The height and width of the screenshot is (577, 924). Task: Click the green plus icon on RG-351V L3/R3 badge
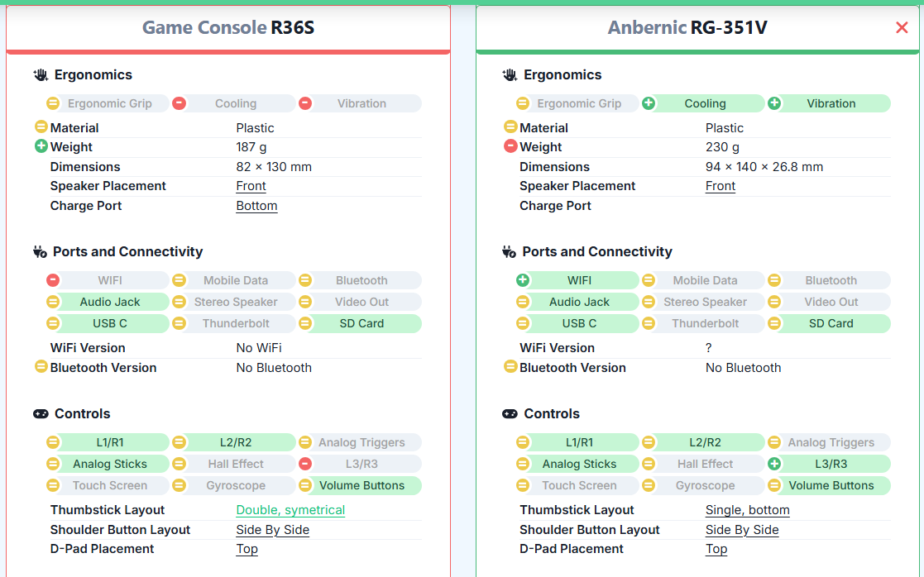click(x=774, y=464)
